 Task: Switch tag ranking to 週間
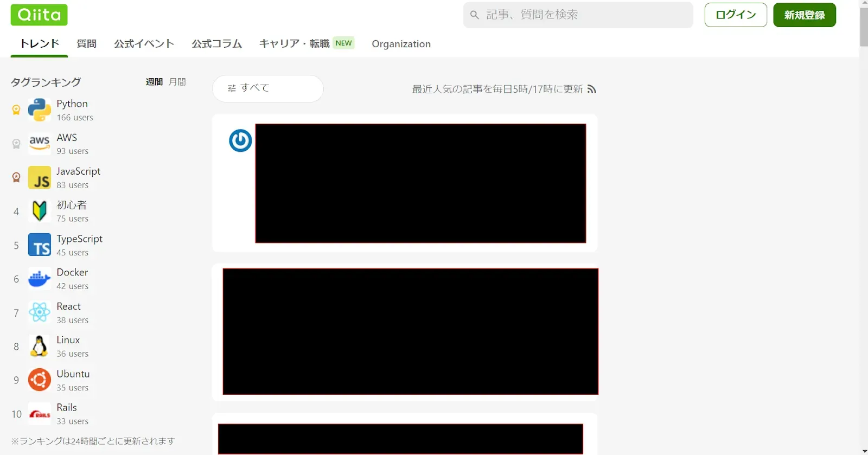[154, 82]
